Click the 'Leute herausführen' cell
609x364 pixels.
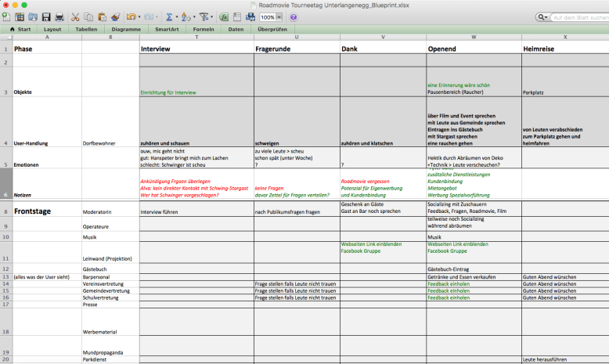[x=565, y=359]
